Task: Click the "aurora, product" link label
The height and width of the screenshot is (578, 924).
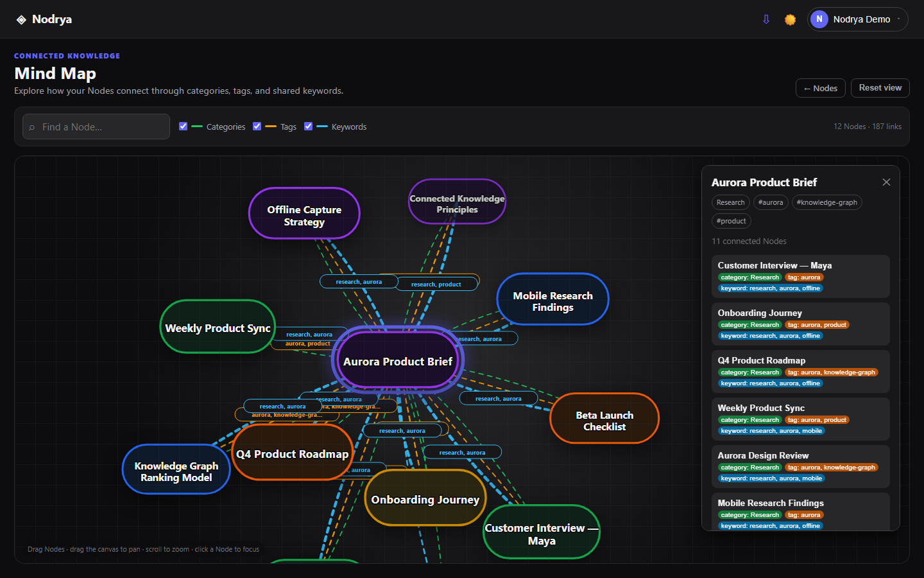Action: [x=308, y=344]
